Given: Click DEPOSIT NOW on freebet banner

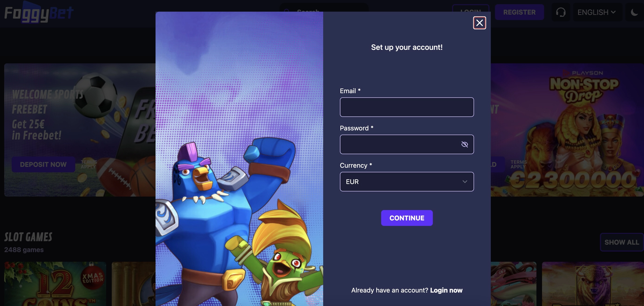Looking at the screenshot, I should (43, 164).
